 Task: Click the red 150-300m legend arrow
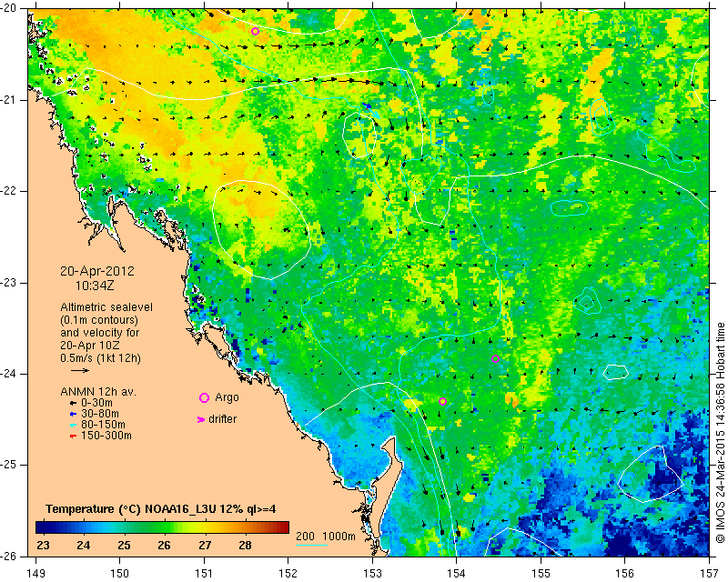[73, 436]
